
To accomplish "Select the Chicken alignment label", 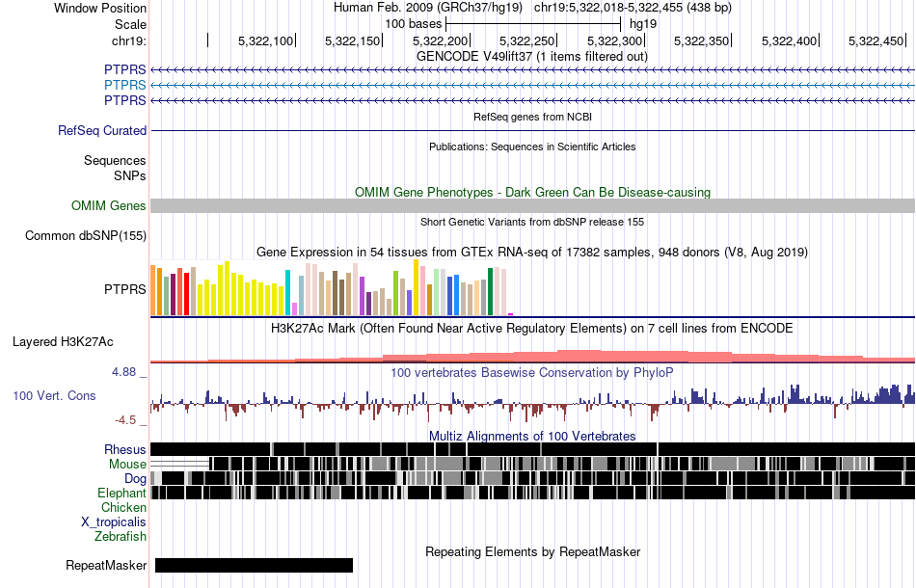I will pyautogui.click(x=123, y=507).
